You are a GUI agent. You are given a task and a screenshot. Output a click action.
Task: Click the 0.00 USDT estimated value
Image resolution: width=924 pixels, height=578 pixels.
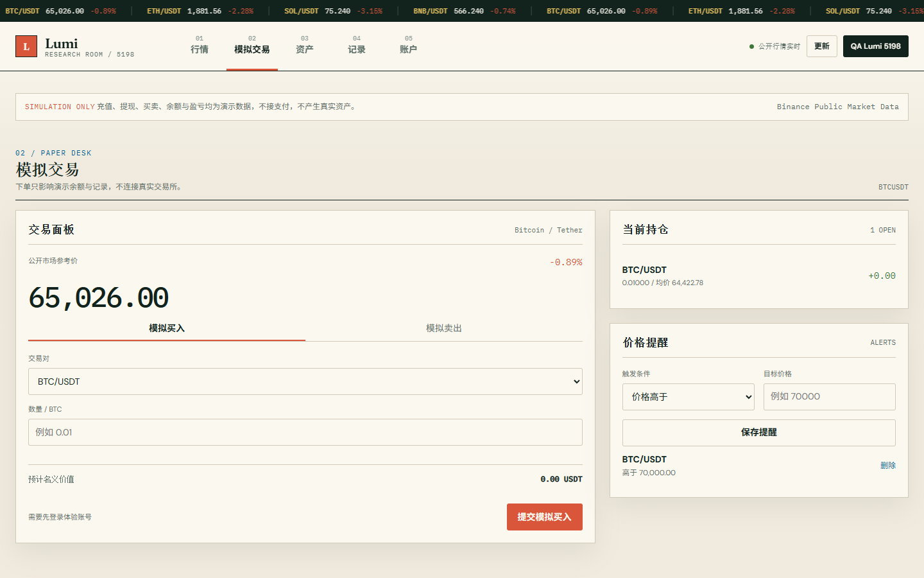[x=561, y=479]
